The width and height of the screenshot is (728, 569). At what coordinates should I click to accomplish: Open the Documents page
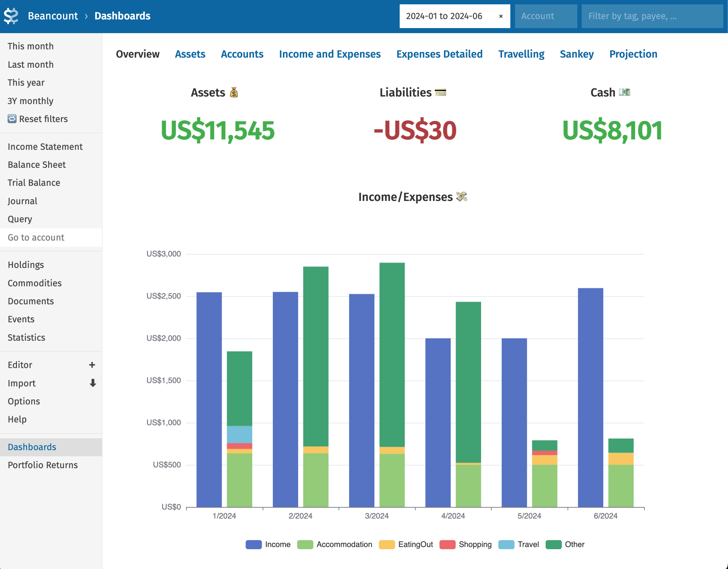[x=51, y=301]
